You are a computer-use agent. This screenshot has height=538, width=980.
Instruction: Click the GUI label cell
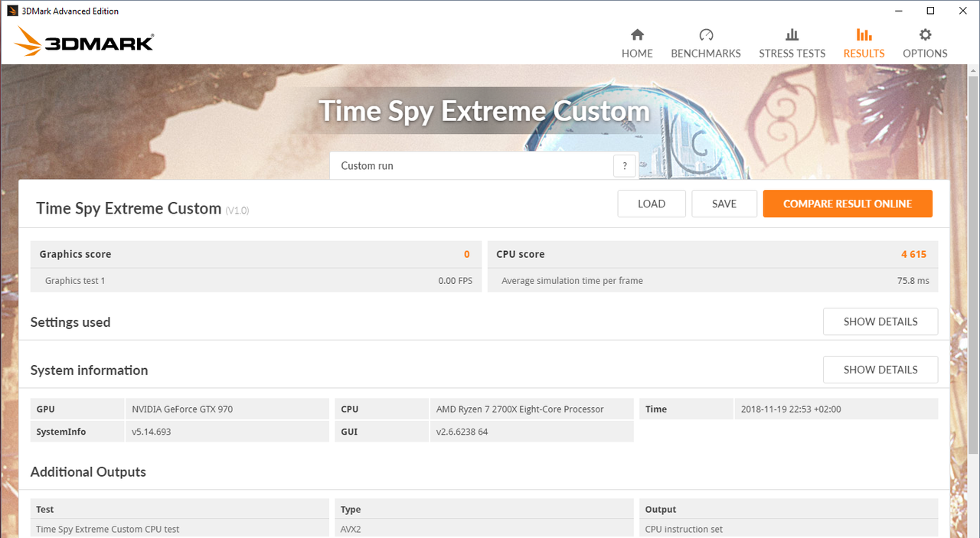pyautogui.click(x=381, y=432)
